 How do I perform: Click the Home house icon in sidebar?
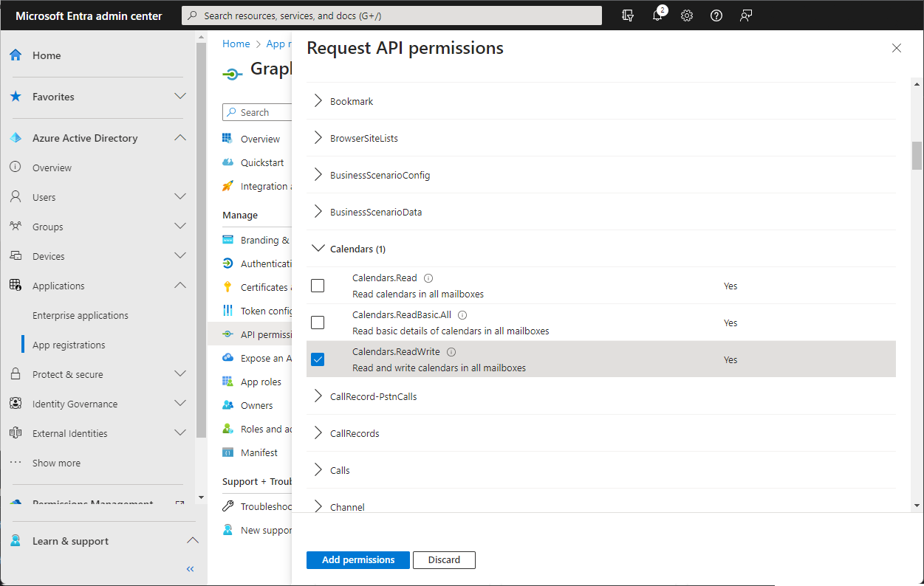[16, 55]
